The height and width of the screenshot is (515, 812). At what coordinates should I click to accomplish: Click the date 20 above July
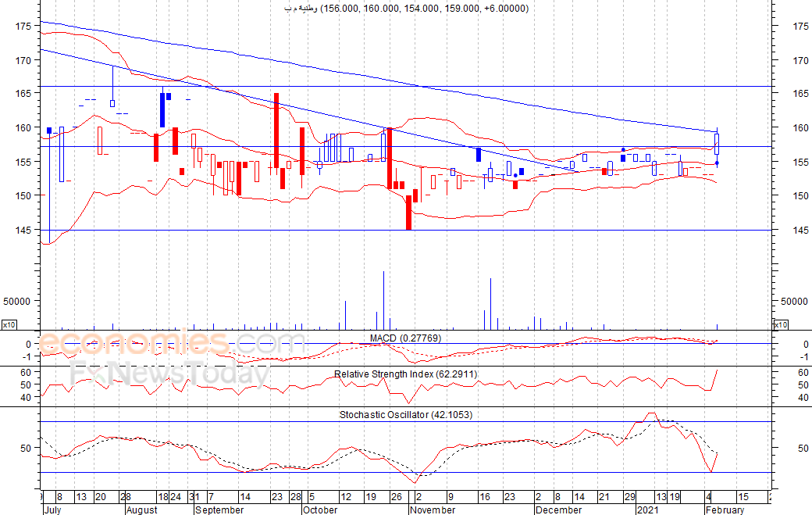(100, 497)
